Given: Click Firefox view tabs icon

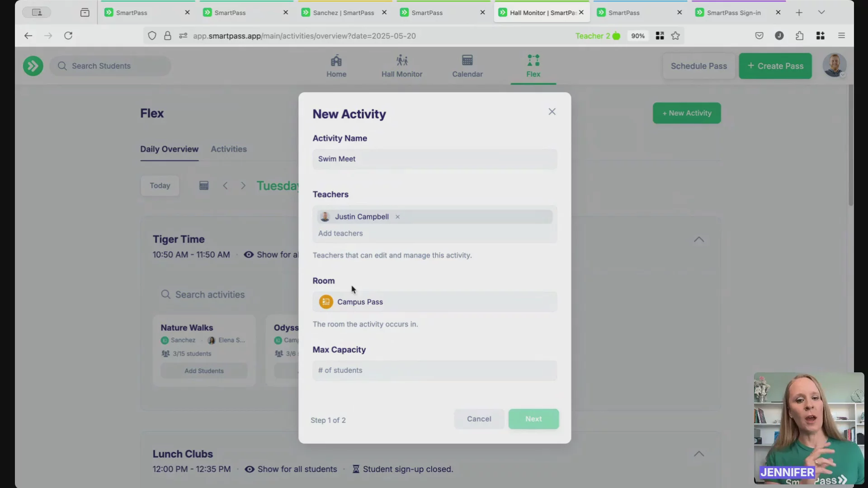Looking at the screenshot, I should point(85,13).
